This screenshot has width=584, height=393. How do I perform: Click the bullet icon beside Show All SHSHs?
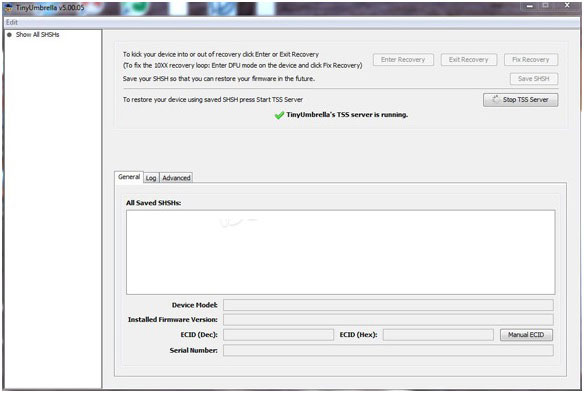coord(9,35)
